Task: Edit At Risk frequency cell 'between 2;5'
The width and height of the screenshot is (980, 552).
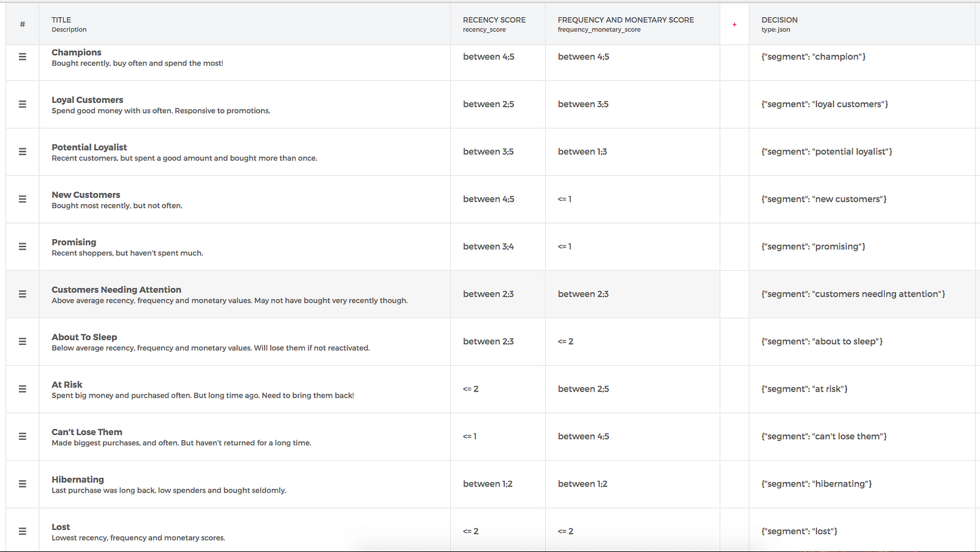Action: pyautogui.click(x=584, y=389)
